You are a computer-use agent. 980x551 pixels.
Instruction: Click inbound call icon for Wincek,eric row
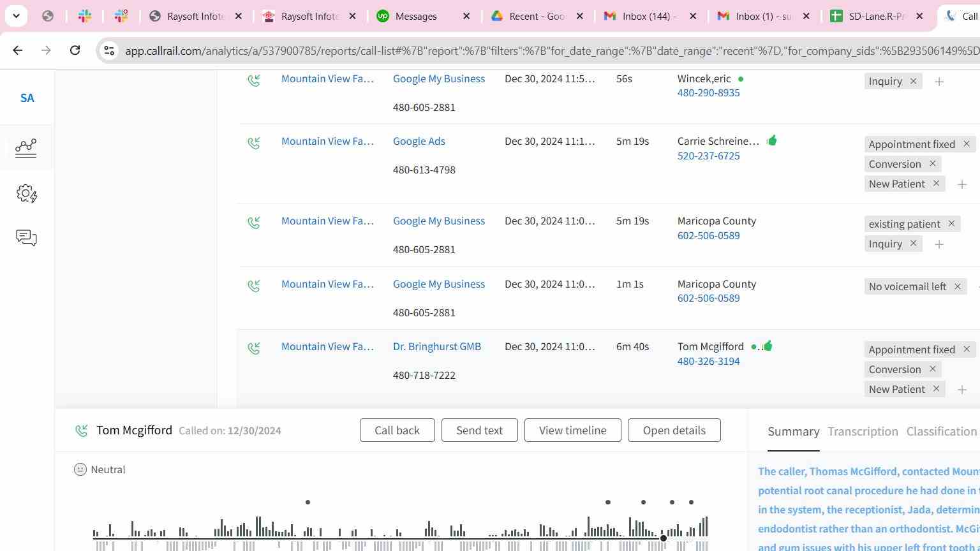point(254,80)
